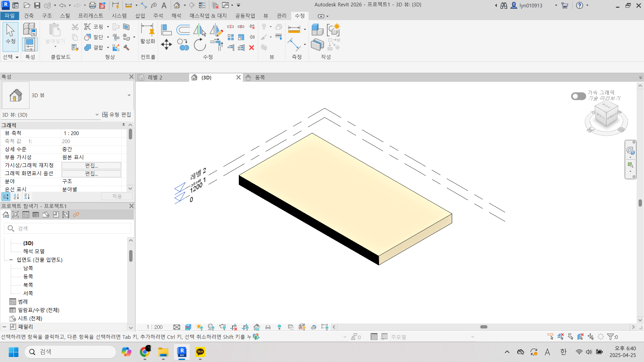Screen dimensions: 644x362
Task: Toggle the accelerated graphics preview switch
Action: pyautogui.click(x=578, y=96)
